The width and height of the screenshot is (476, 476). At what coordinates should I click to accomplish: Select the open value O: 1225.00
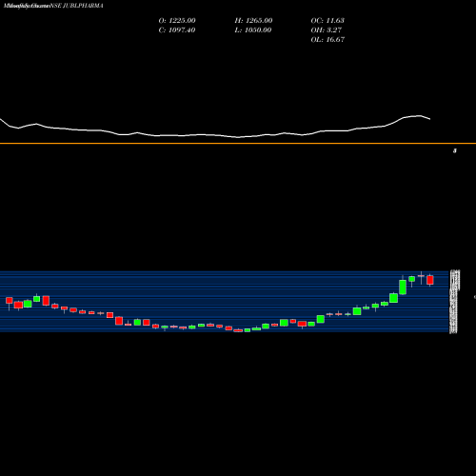coord(177,21)
